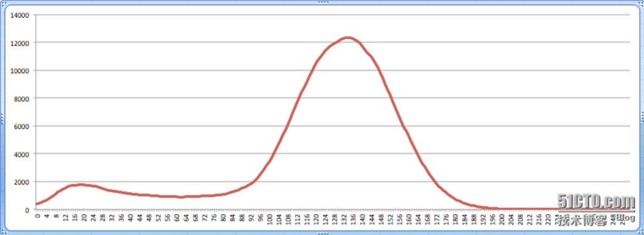Select horizontal axis label 200

point(502,219)
